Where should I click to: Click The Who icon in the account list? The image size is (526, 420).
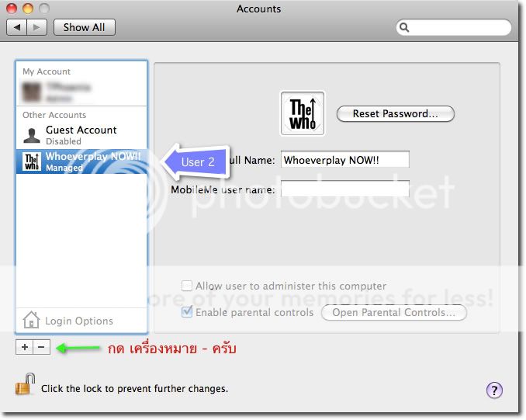32,161
